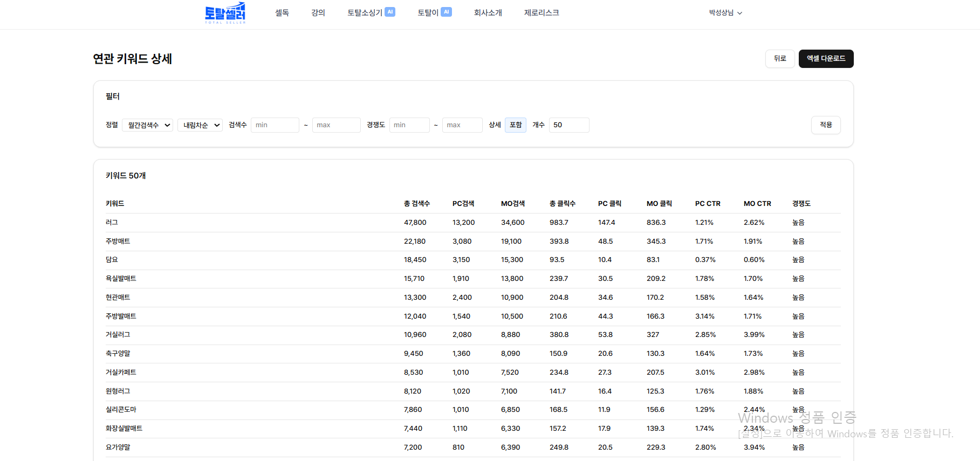Select the 요가양말 keyword

(118, 448)
